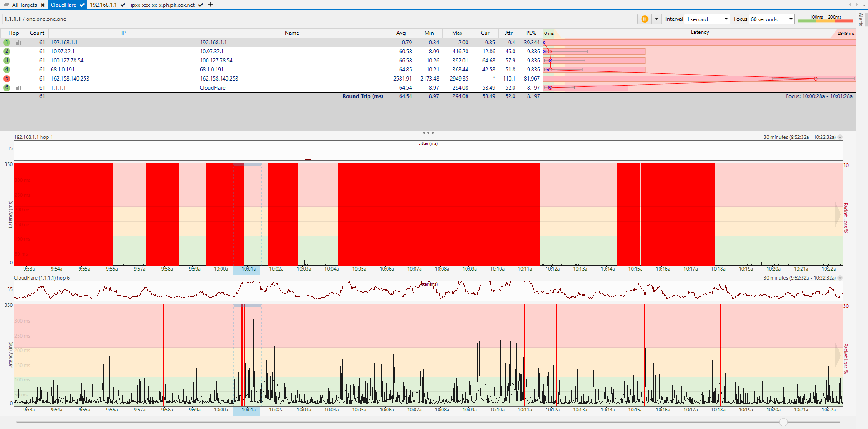Click the Focus: 10:00:28a - 10:01:28a label
Viewport: 868px width, 429px height.
(819, 96)
